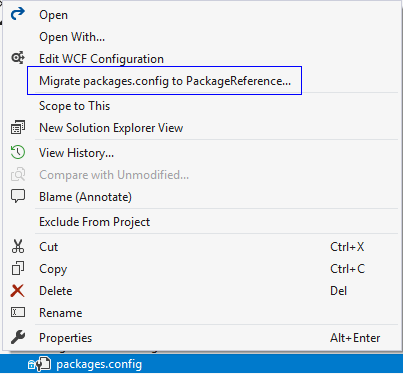Click the New Solution Explorer View icon

[x=18, y=127]
